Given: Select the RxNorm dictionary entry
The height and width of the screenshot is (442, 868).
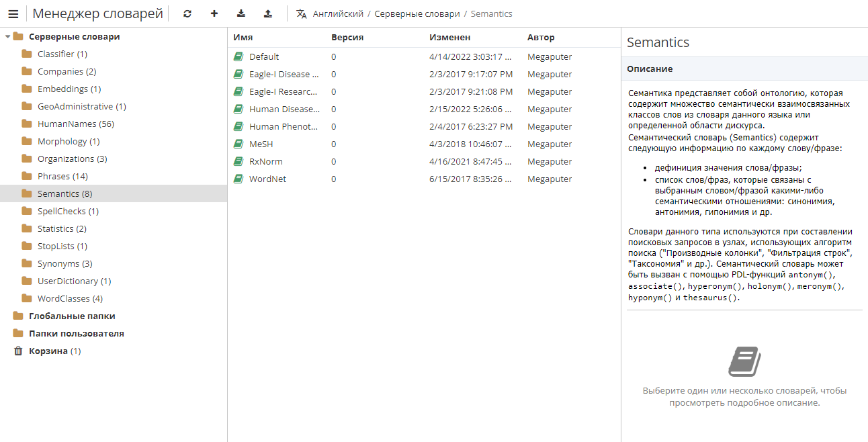Looking at the screenshot, I should click(265, 161).
